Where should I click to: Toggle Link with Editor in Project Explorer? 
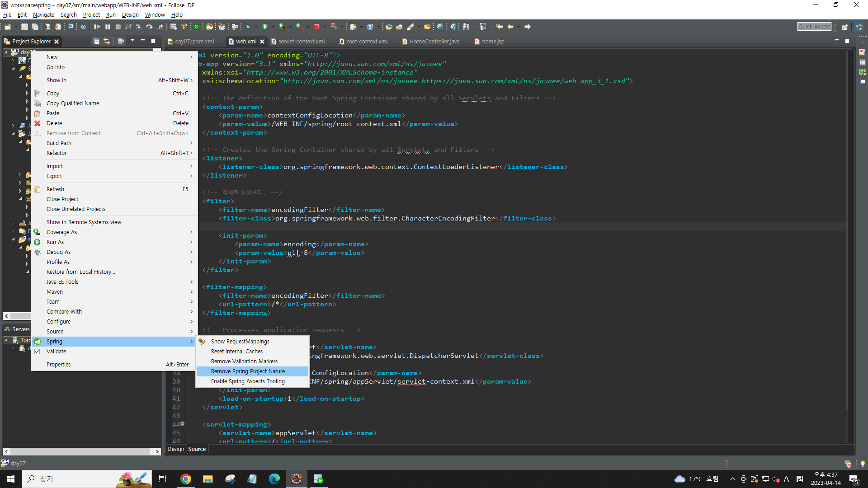(x=107, y=41)
